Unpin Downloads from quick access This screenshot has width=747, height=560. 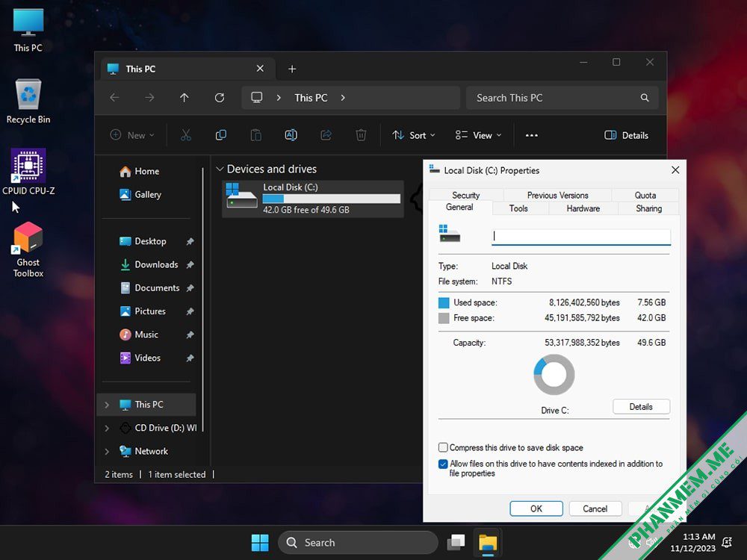pos(190,265)
